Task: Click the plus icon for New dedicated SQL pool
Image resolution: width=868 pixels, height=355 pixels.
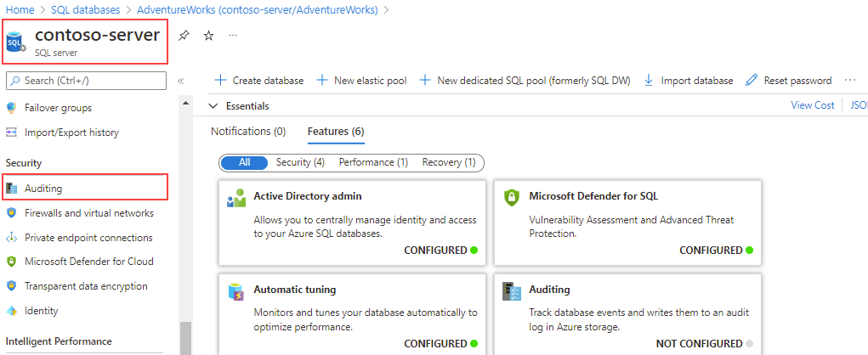Action: click(425, 81)
